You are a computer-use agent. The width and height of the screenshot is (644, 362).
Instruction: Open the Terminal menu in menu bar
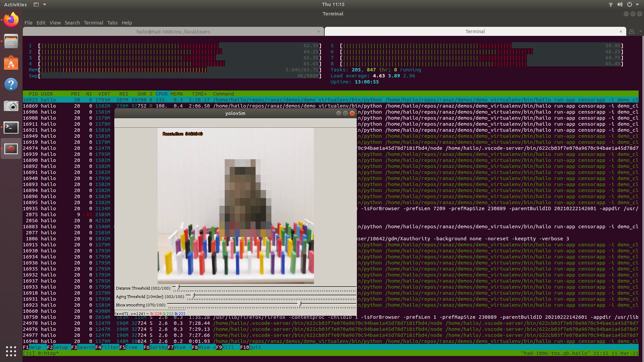[93, 23]
